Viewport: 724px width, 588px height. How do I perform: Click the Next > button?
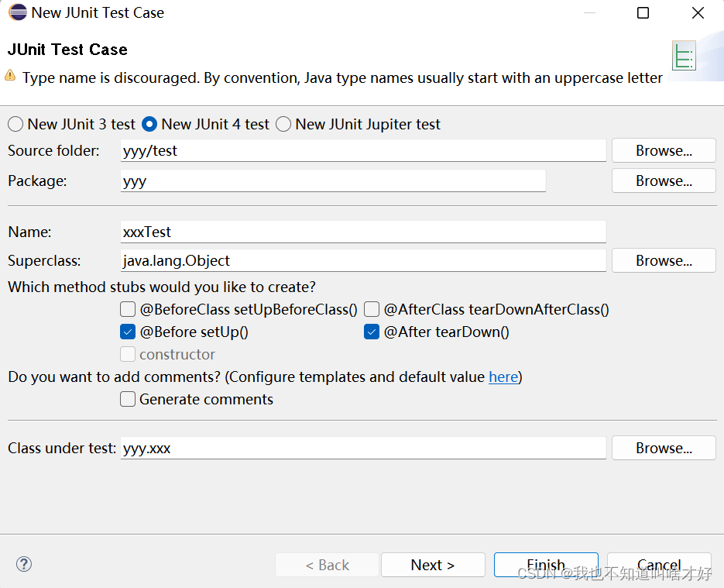tap(433, 565)
